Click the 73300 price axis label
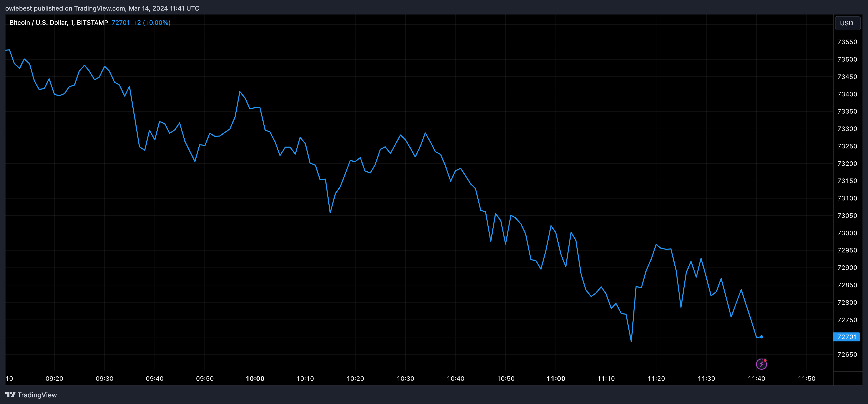This screenshot has width=868, height=404. point(847,129)
